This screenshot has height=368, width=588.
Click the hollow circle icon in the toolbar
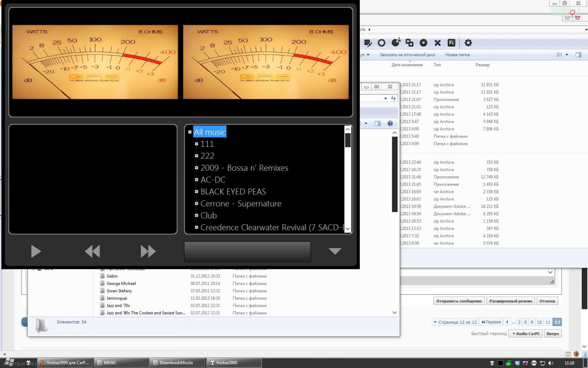[x=381, y=43]
